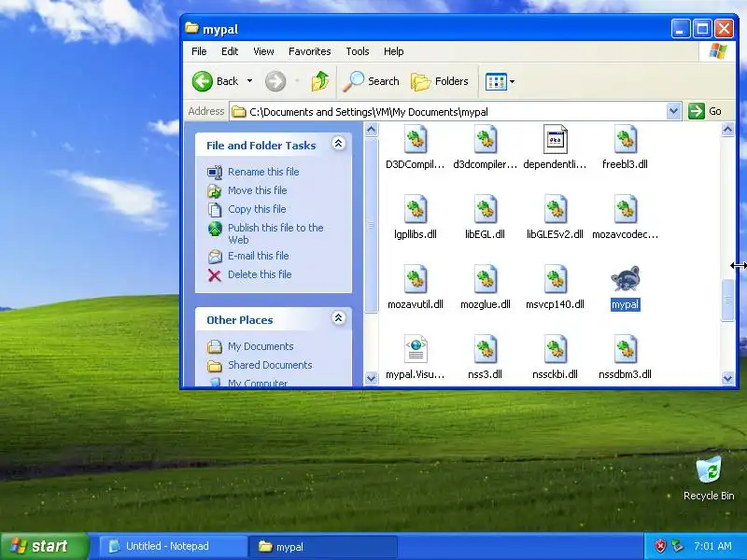Click Delete this file link

point(260,274)
